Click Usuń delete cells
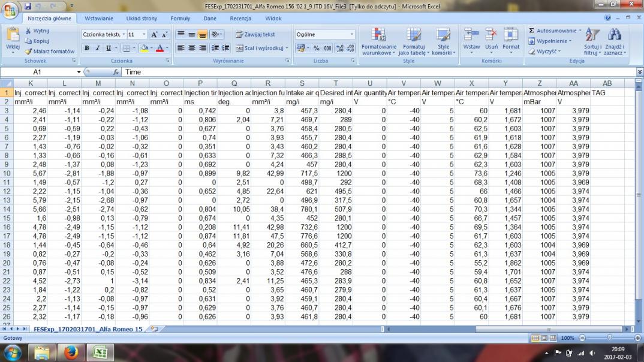The height and width of the screenshot is (362, 644). [x=491, y=41]
